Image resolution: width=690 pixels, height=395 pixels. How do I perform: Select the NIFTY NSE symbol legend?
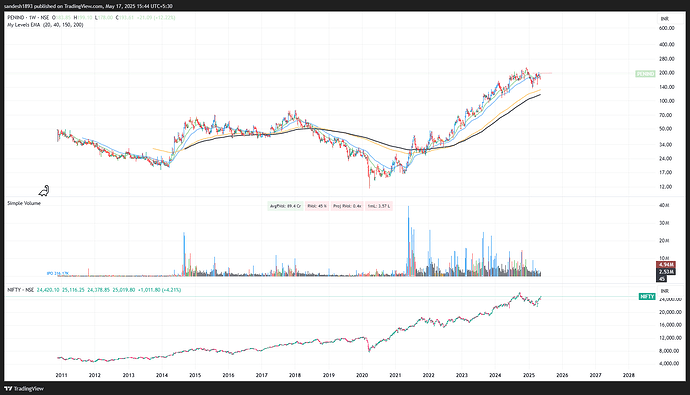pos(21,290)
